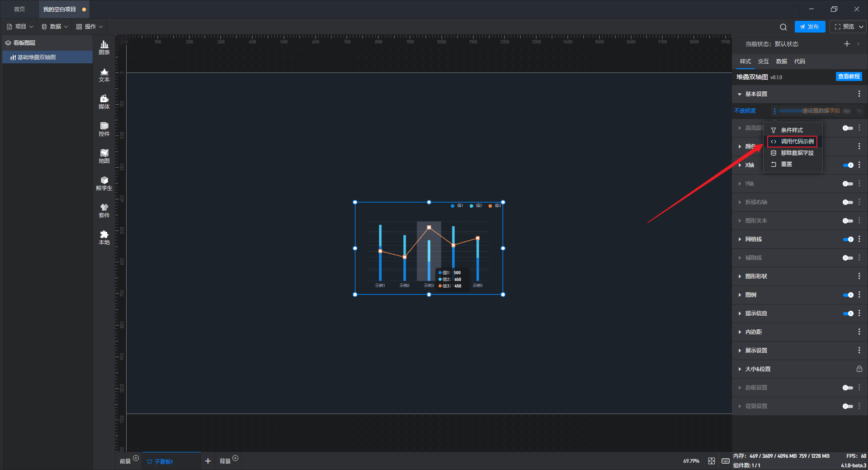Open more options for X轴 section
Viewport: 868px width, 470px height.
(x=859, y=165)
